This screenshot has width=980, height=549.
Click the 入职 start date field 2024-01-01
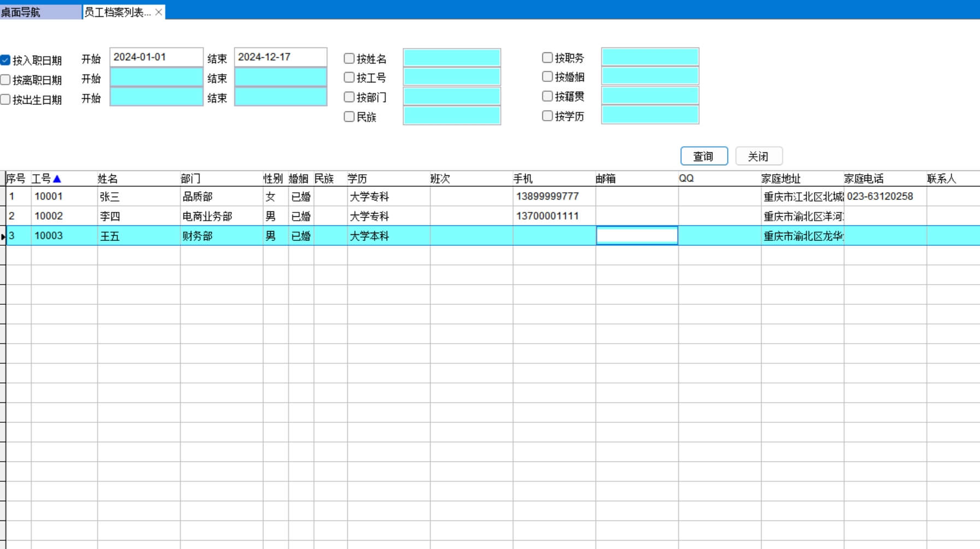[156, 57]
